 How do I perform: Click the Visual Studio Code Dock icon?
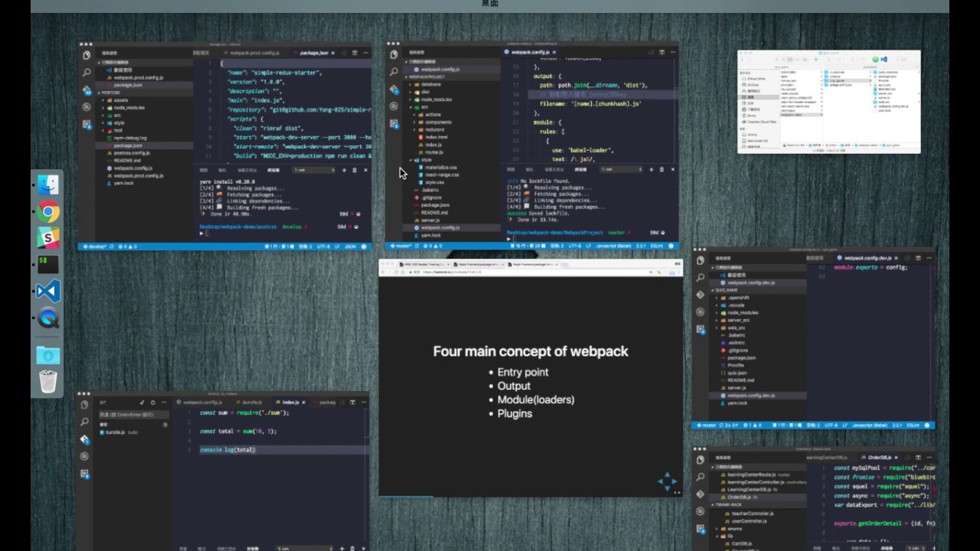(48, 291)
